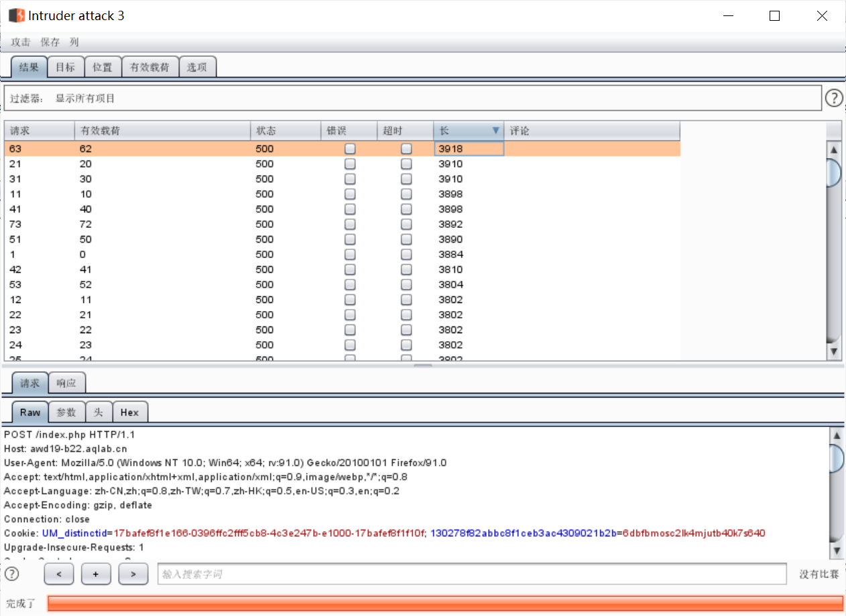Click the results table scrollbar thumb
The width and height of the screenshot is (846, 616).
tap(834, 172)
